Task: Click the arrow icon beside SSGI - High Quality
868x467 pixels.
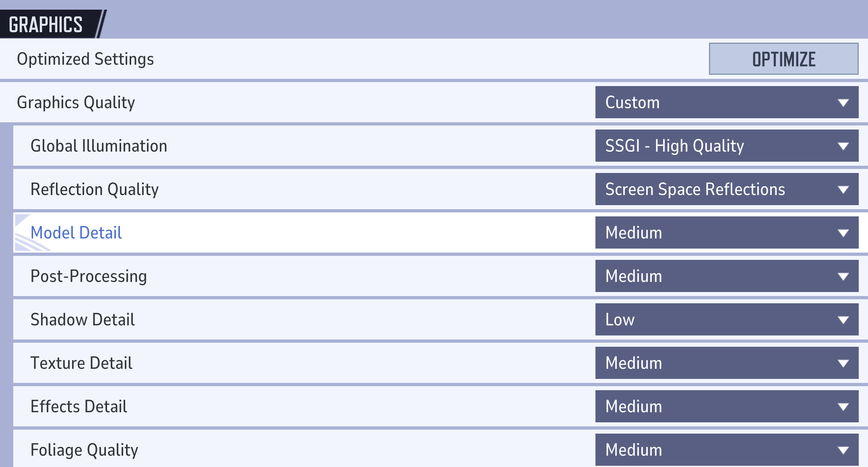Action: (843, 146)
